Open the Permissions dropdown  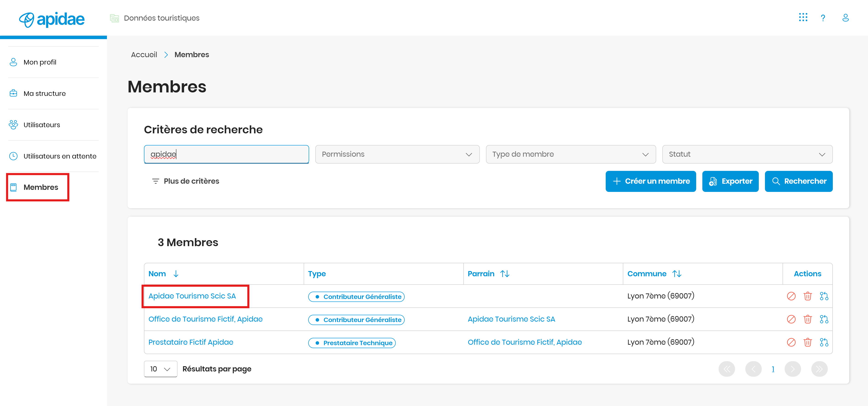[397, 154]
